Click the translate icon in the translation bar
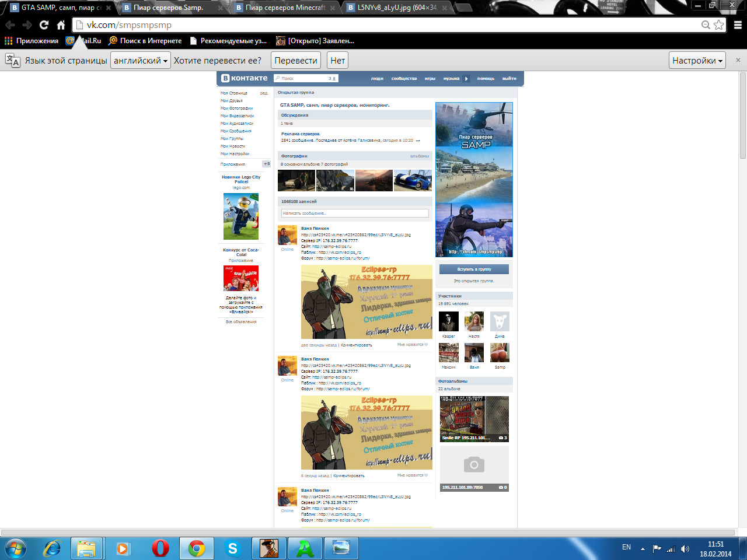 coord(12,60)
